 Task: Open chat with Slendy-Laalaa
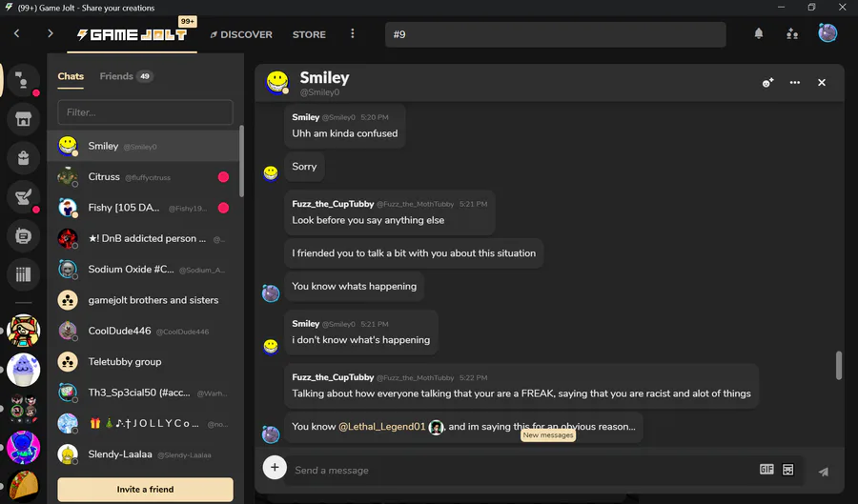pyautogui.click(x=143, y=454)
